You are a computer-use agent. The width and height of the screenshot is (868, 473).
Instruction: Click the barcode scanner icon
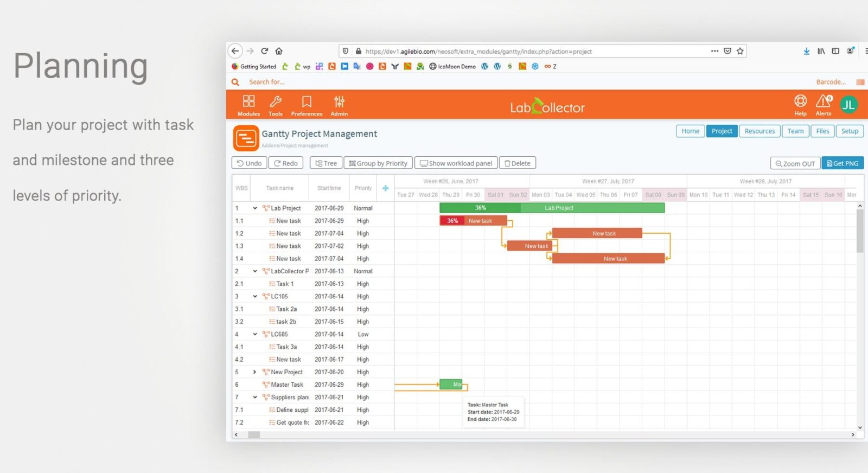[860, 82]
